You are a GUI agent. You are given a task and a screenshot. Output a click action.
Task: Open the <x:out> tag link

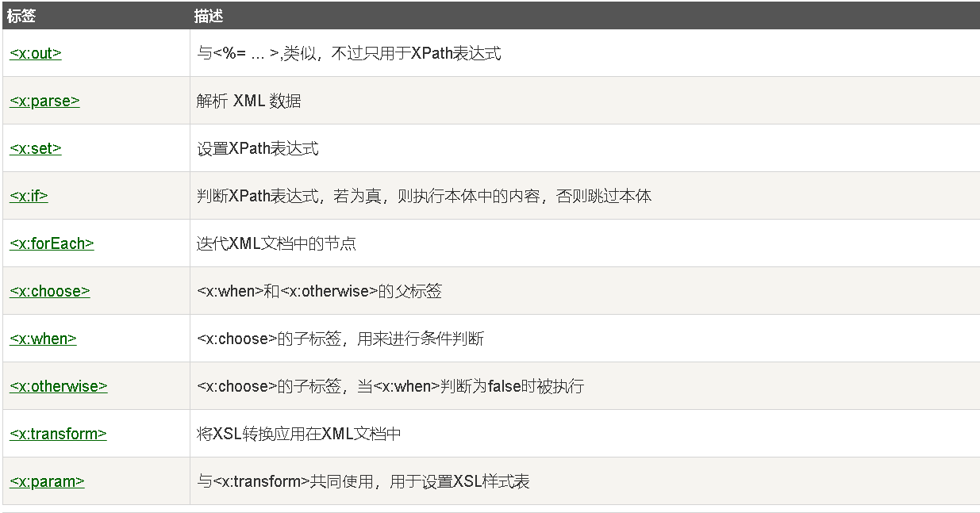(35, 53)
